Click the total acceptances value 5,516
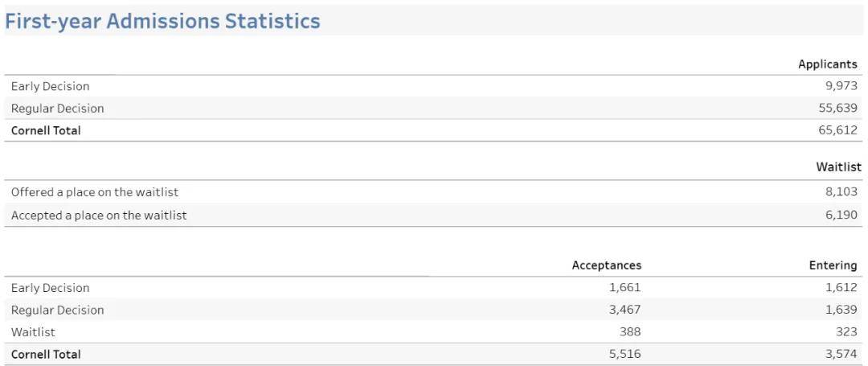 click(624, 354)
